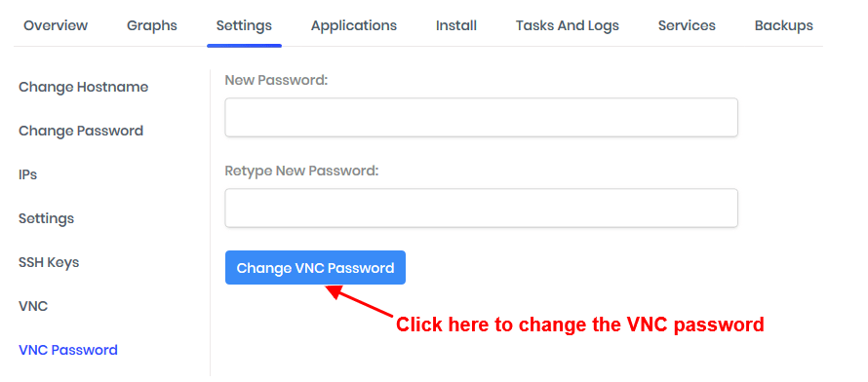Click the highlighted VNC Password sidebar item
The height and width of the screenshot is (382, 868).
point(68,350)
